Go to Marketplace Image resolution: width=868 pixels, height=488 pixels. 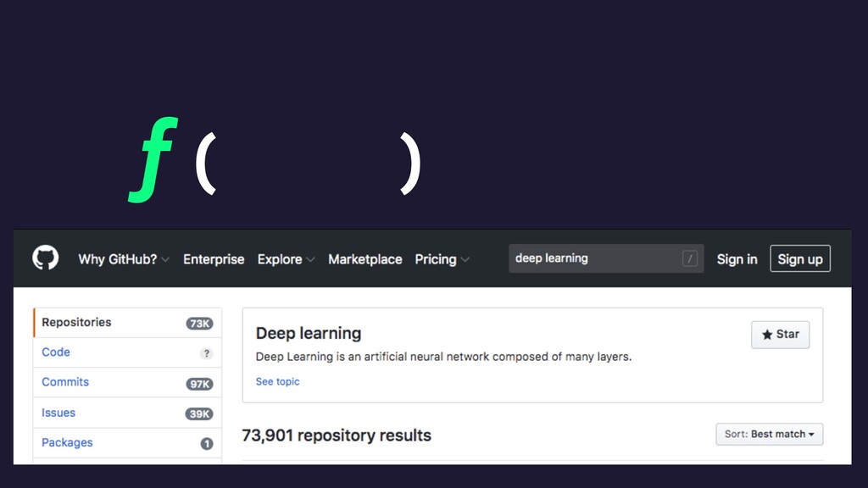click(364, 259)
